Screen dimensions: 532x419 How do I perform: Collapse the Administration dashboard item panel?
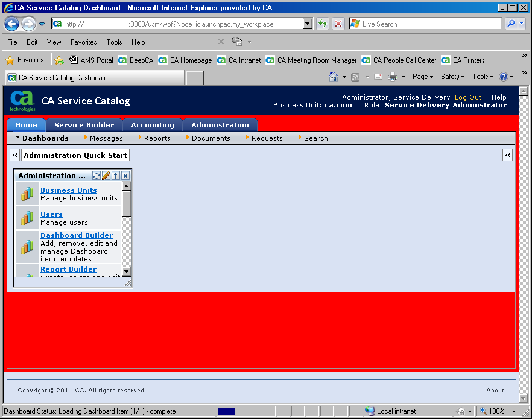[116, 176]
